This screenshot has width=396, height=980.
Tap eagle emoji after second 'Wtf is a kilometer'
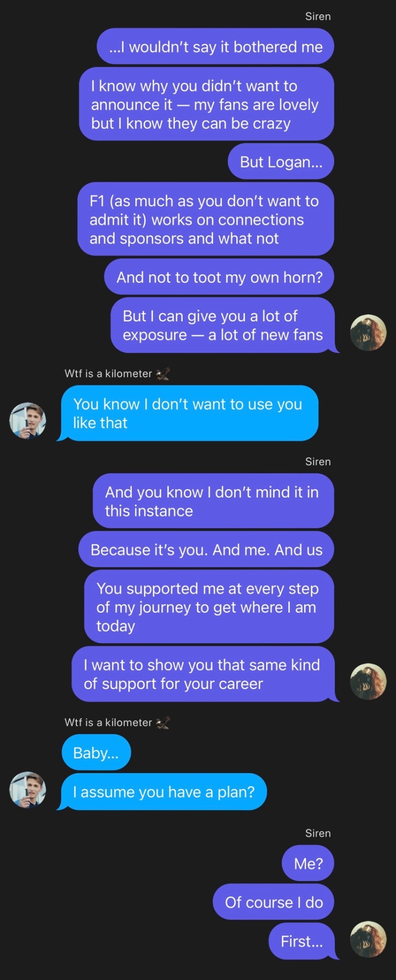[162, 723]
